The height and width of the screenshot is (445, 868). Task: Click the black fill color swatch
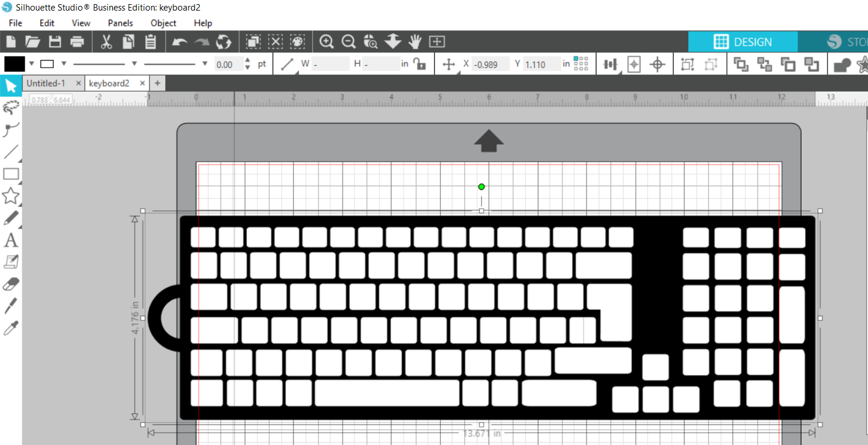(14, 63)
